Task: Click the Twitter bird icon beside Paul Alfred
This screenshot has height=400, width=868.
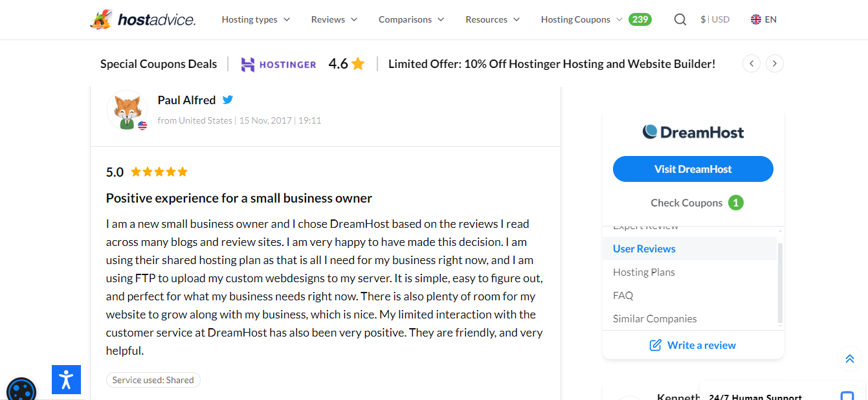Action: pyautogui.click(x=228, y=100)
